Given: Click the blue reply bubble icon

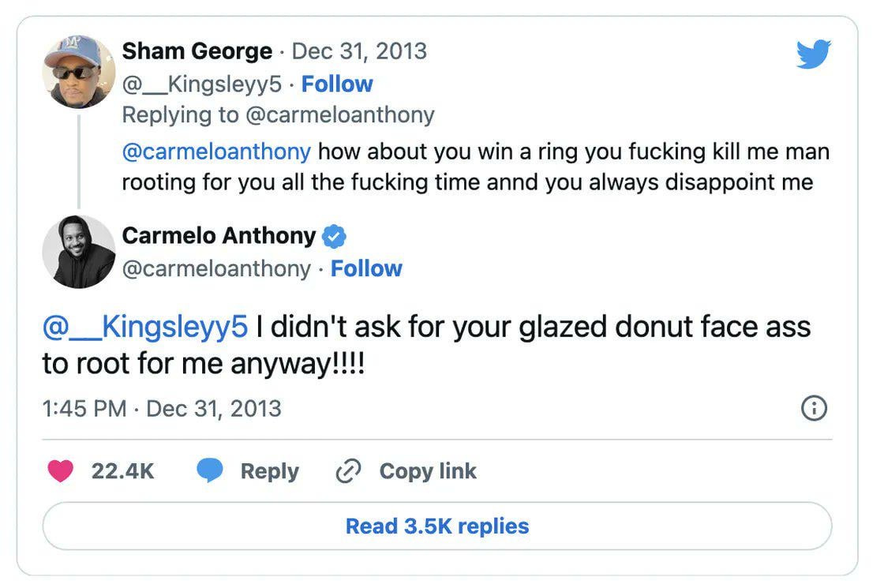Looking at the screenshot, I should 210,471.
